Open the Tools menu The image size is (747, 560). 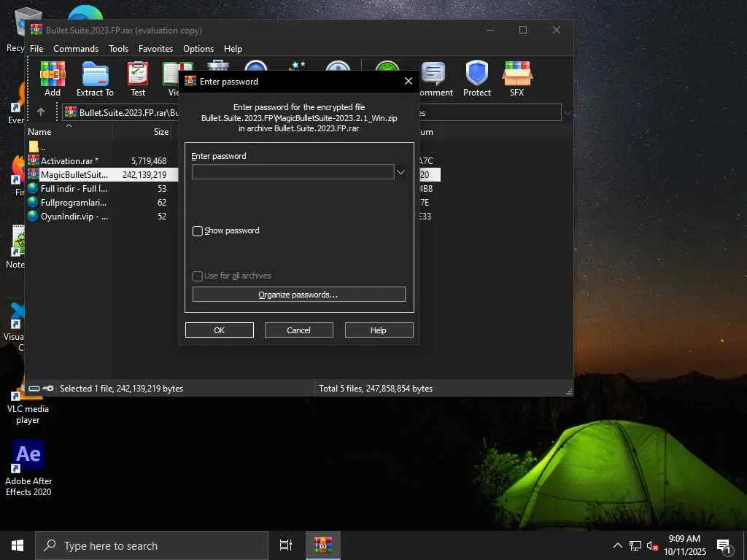click(118, 49)
